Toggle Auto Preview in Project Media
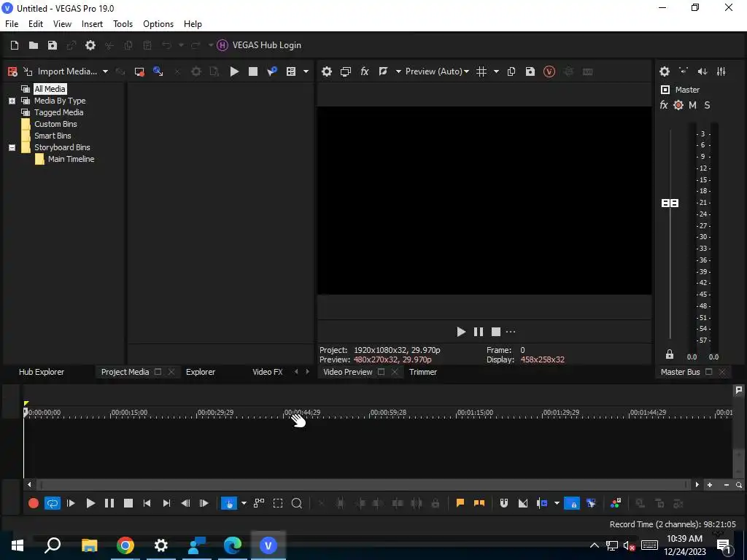Viewport: 747px width, 560px height. pyautogui.click(x=272, y=71)
